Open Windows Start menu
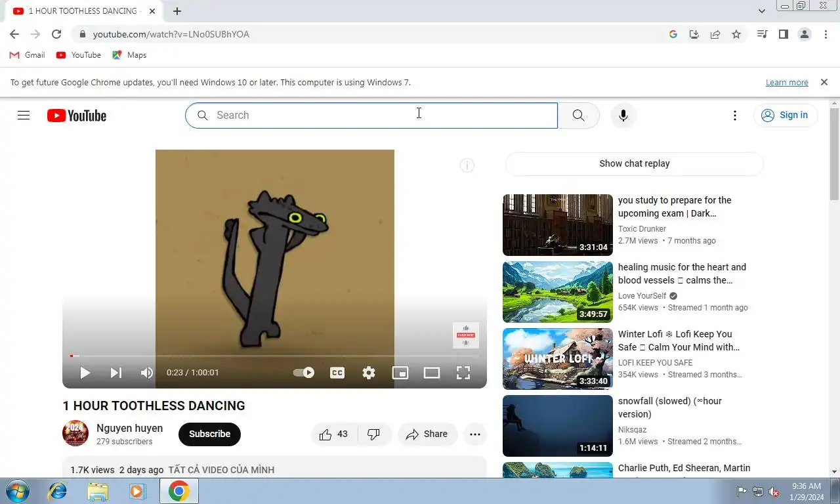This screenshot has width=840, height=504. (x=18, y=491)
